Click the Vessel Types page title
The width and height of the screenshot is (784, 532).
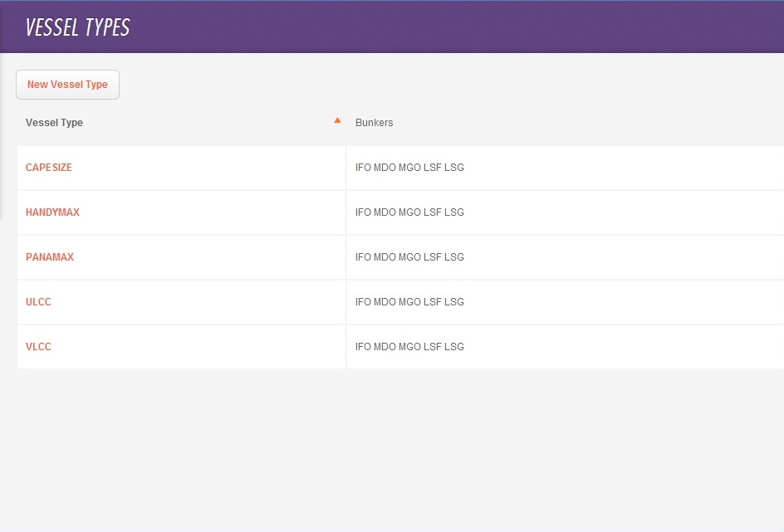78,27
